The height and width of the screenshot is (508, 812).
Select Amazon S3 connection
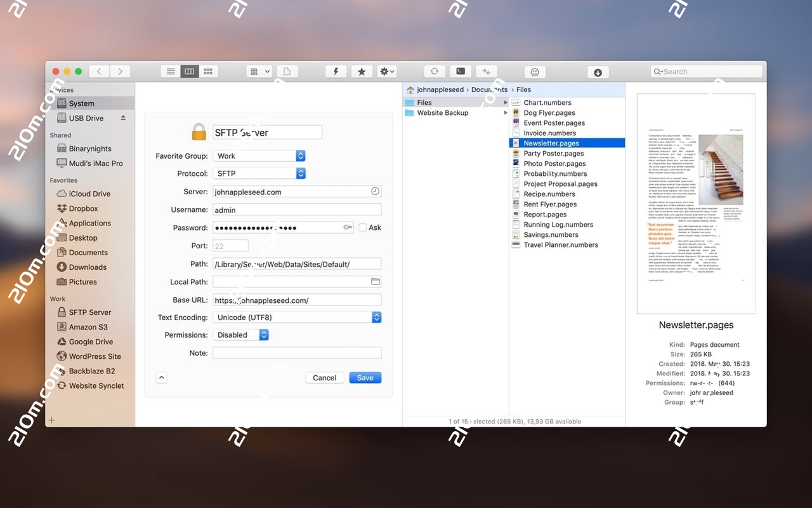pyautogui.click(x=89, y=327)
